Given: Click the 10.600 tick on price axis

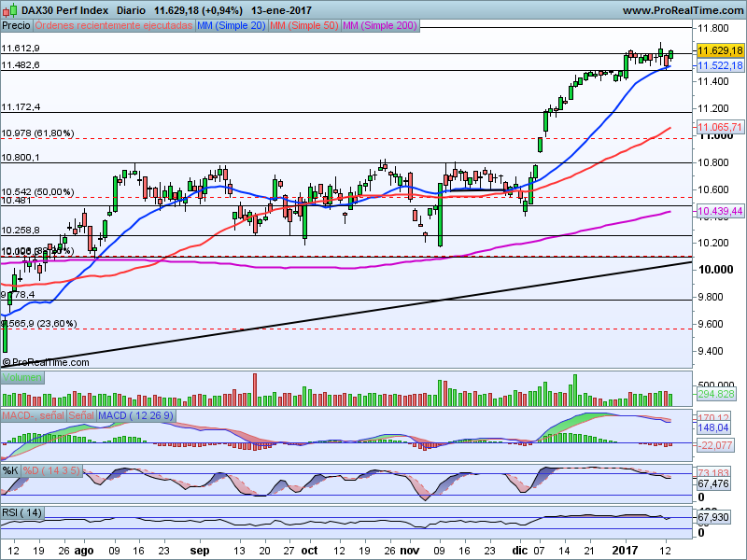Looking at the screenshot, I should 712,189.
